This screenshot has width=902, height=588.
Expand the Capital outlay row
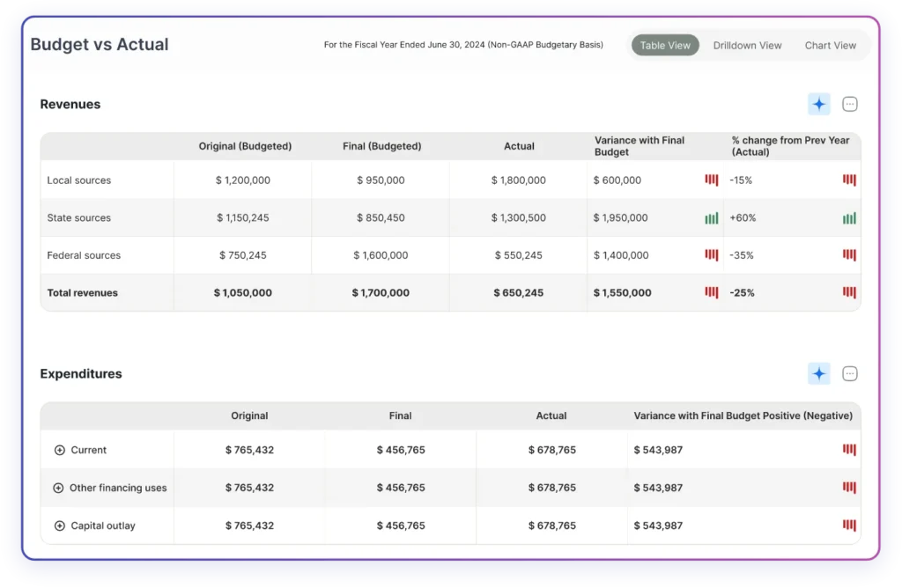60,526
